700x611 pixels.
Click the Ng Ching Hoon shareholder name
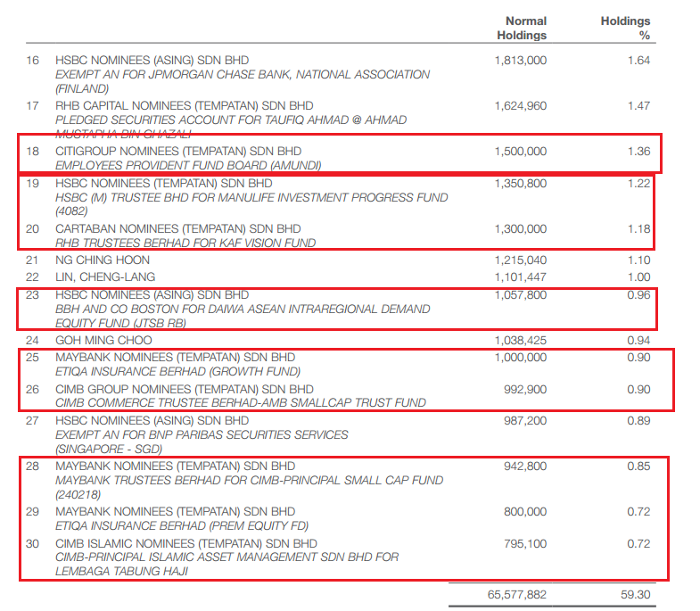[x=103, y=260]
